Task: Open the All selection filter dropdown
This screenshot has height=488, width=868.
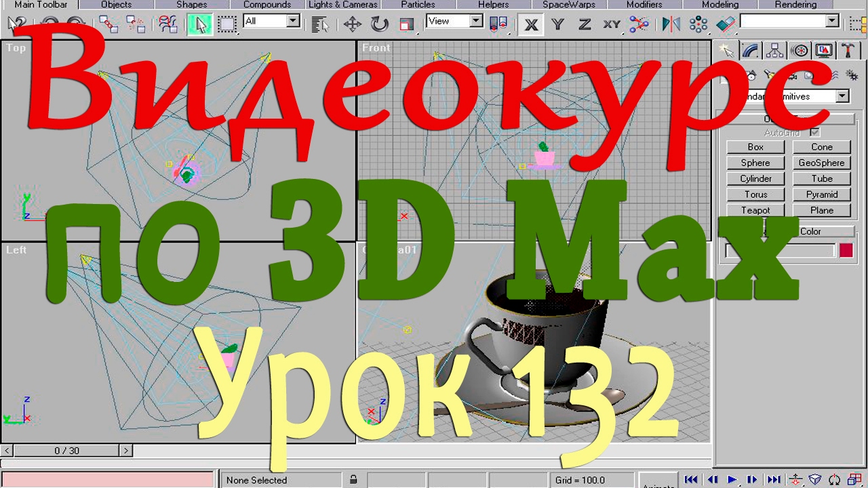Action: pyautogui.click(x=271, y=21)
